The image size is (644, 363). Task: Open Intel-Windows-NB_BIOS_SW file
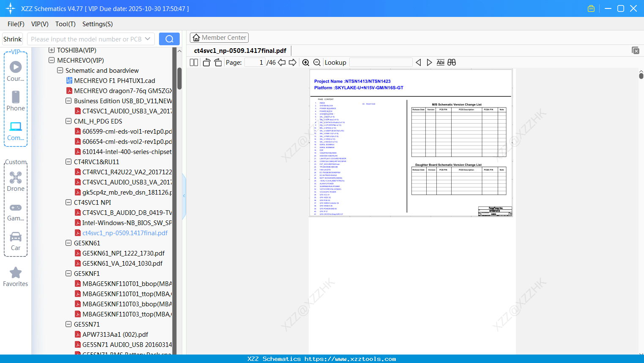coord(127,223)
